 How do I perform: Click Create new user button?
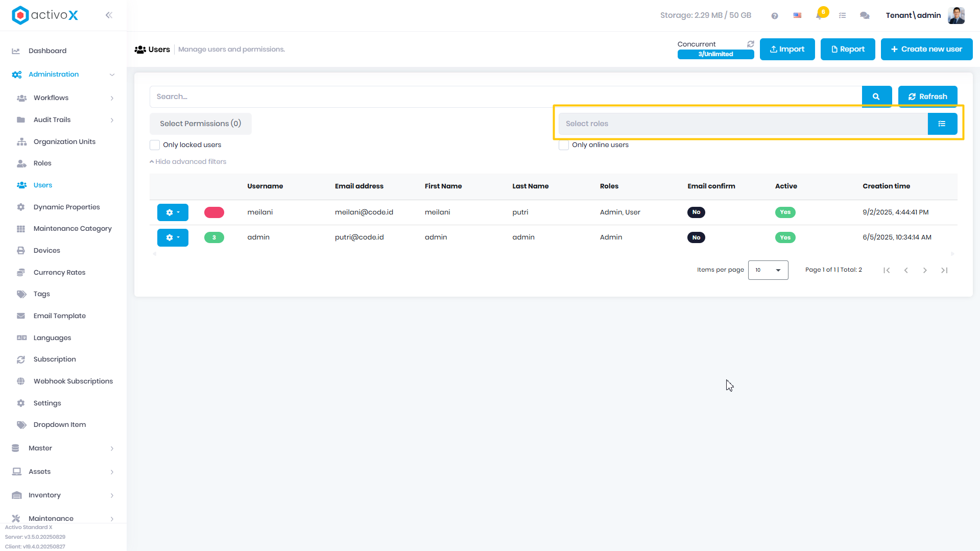(926, 50)
